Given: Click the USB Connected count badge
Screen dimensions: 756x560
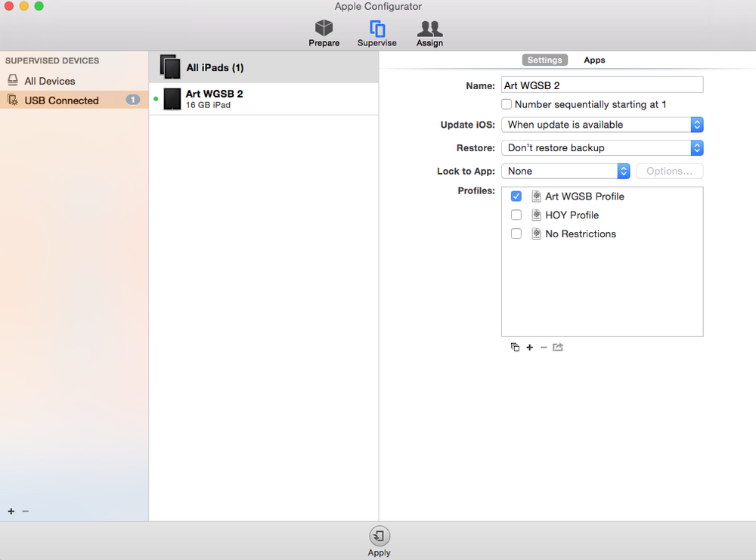Looking at the screenshot, I should tap(133, 100).
